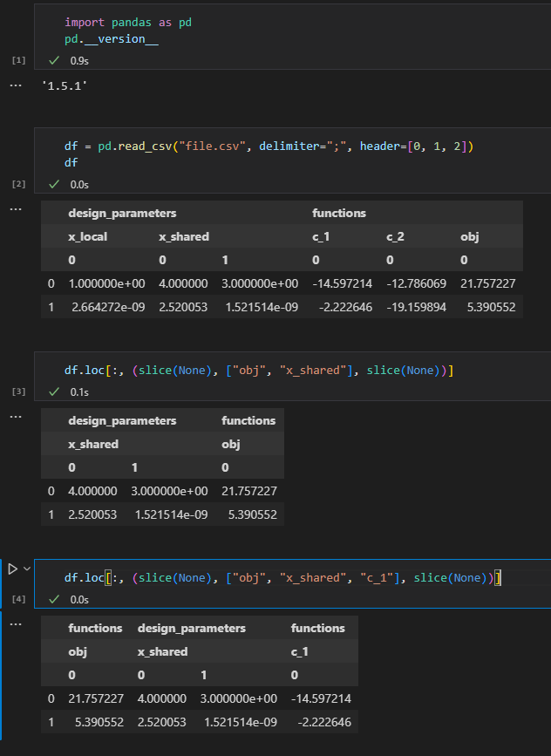
Task: Click x_local header in cell 2 output
Action: coord(88,236)
